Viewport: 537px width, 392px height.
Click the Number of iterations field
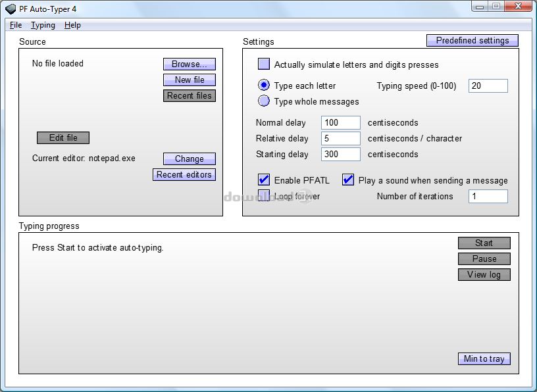pyautogui.click(x=488, y=196)
